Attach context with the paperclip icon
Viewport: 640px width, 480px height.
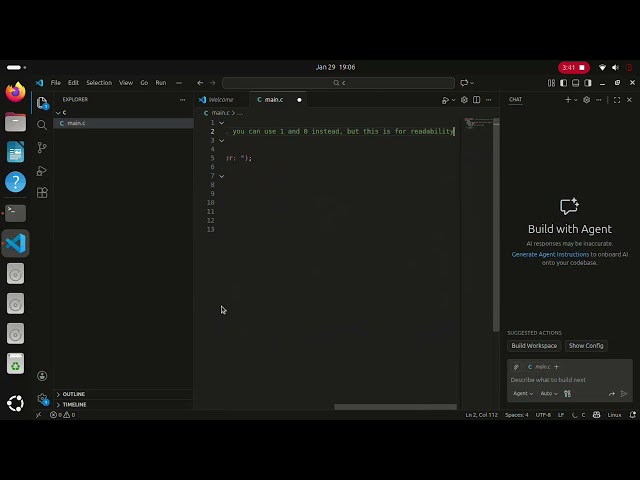coord(516,367)
